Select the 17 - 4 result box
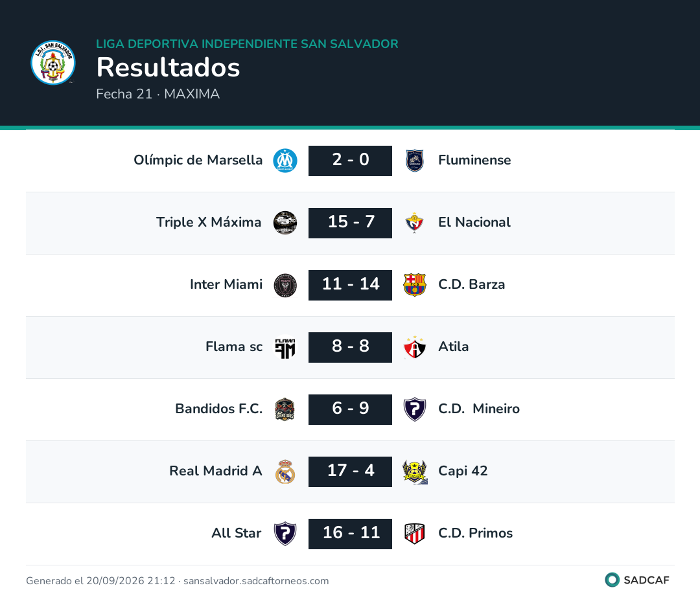Screen dimensions: 700x614 click(x=351, y=472)
